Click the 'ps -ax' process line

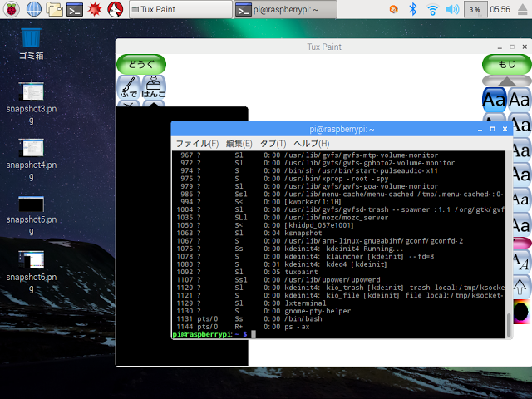[338, 327]
